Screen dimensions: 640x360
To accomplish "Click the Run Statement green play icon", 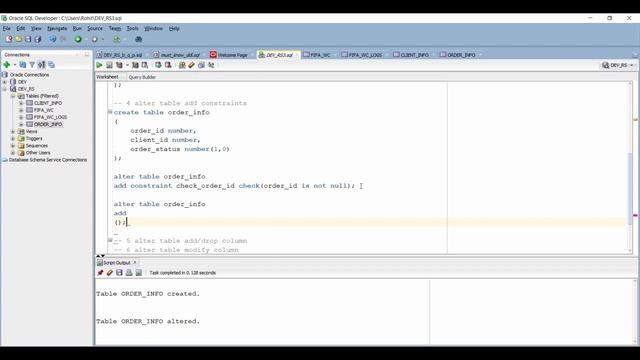I will coord(99,65).
